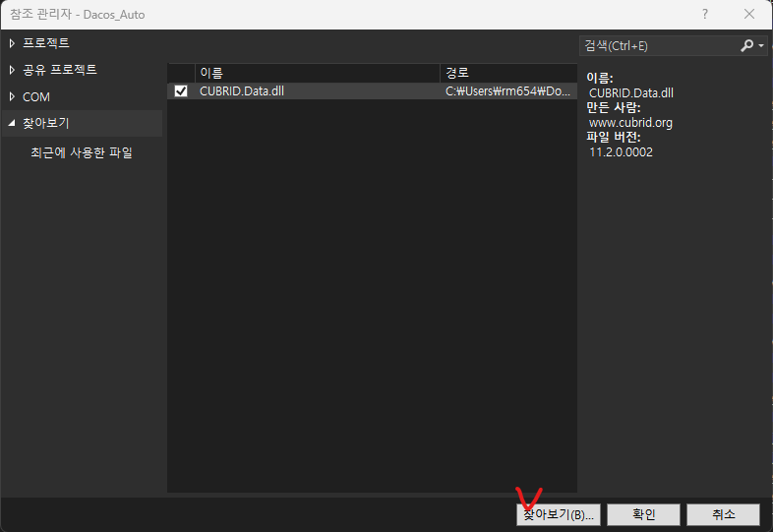Open the search options dropdown arrow

[x=761, y=46]
